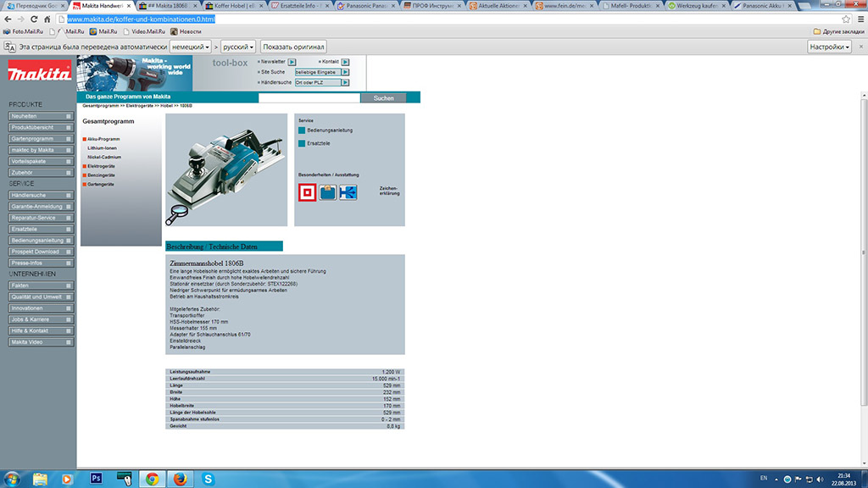This screenshot has width=868, height=488.
Task: Switch to Firefox in the taskbar
Action: (180, 479)
